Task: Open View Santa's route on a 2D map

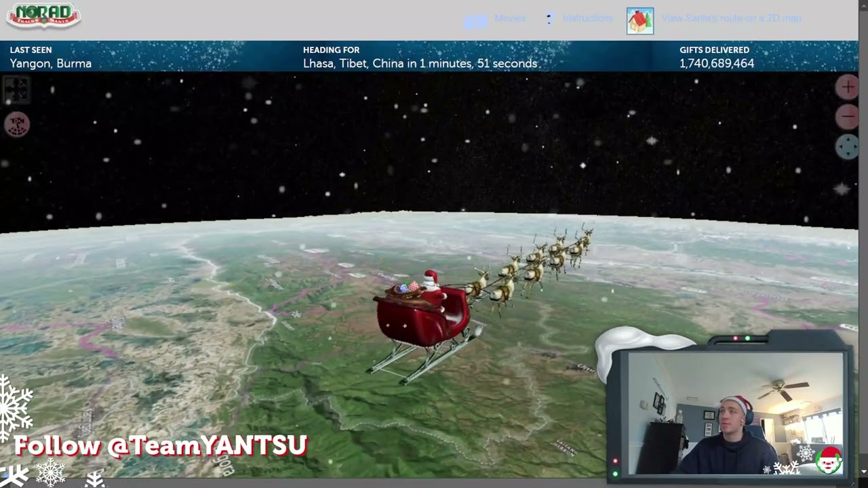Action: [732, 18]
